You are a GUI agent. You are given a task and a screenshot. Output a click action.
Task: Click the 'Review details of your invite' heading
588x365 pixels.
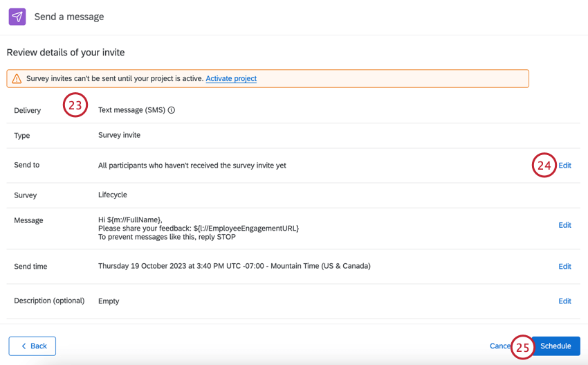pyautogui.click(x=66, y=53)
